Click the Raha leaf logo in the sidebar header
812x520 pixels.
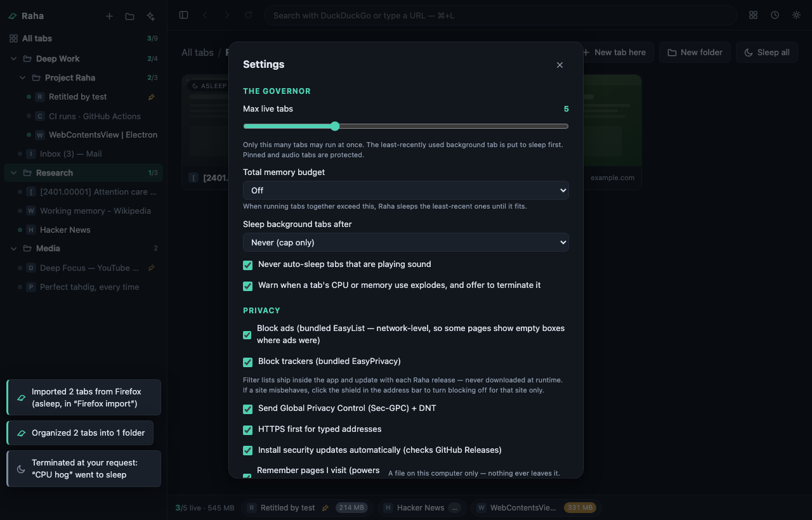click(13, 16)
